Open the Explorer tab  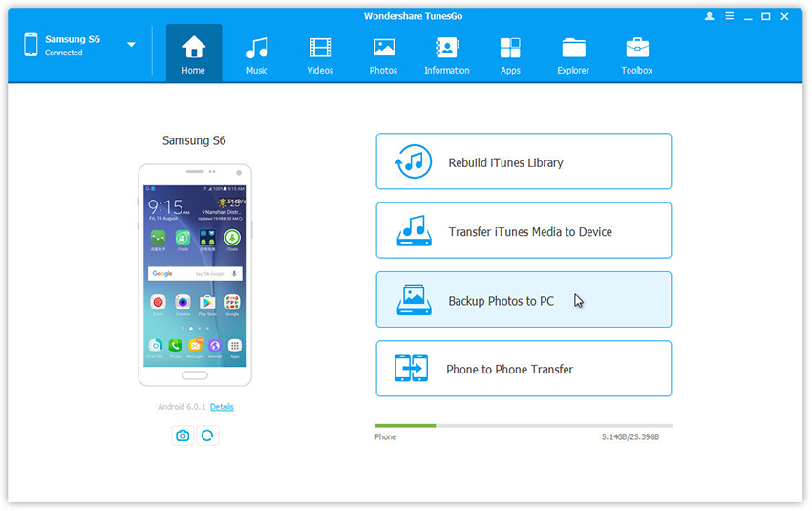click(x=573, y=53)
